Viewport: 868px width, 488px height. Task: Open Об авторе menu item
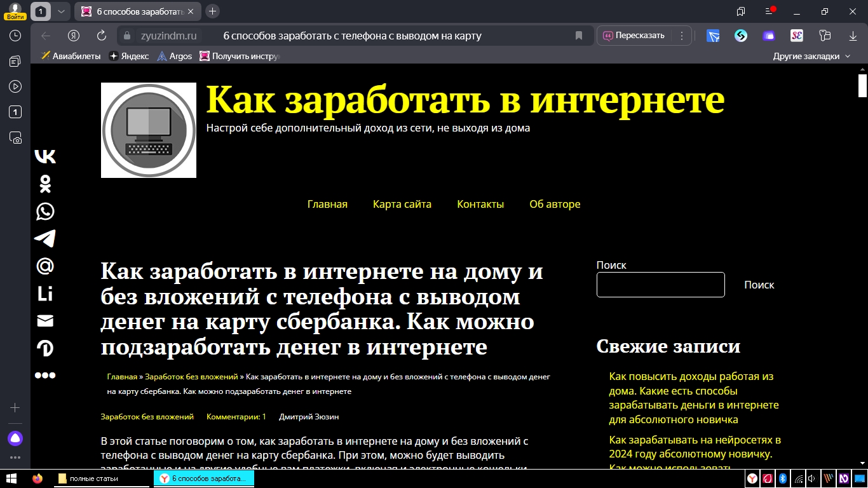(555, 204)
